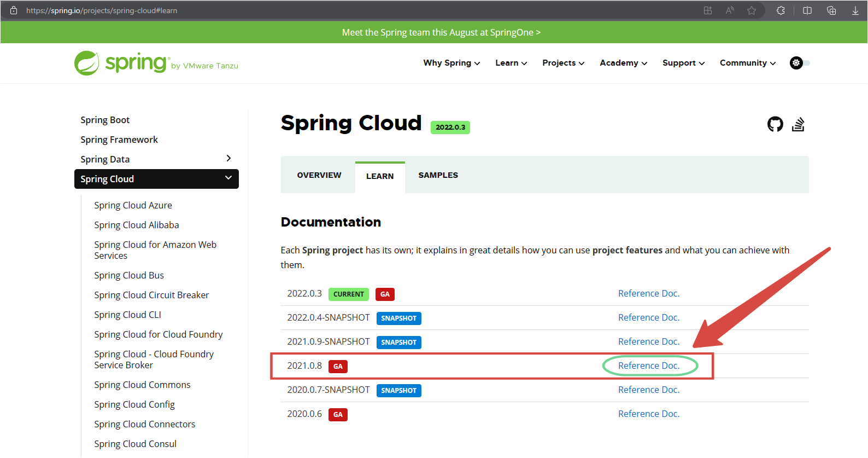Click the 2022.0.3 version badge beside title
868x458 pixels.
point(450,127)
